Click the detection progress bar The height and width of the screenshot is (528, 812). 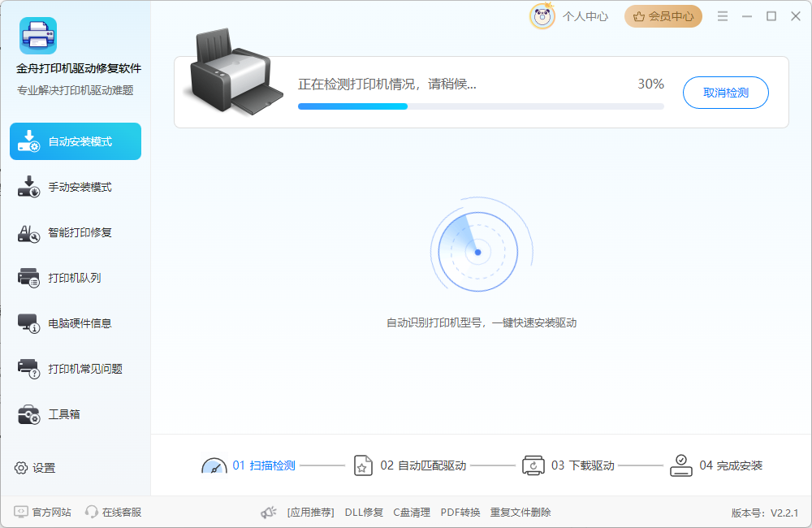(x=481, y=106)
